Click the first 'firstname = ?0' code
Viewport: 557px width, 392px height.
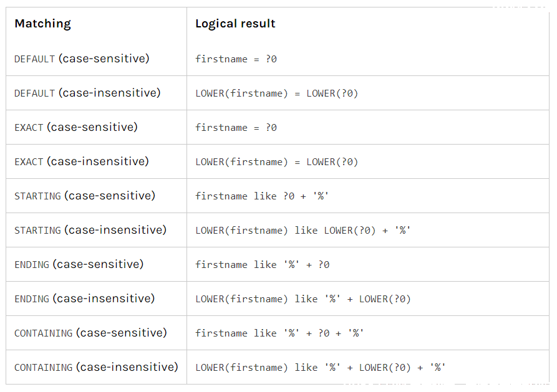point(236,59)
